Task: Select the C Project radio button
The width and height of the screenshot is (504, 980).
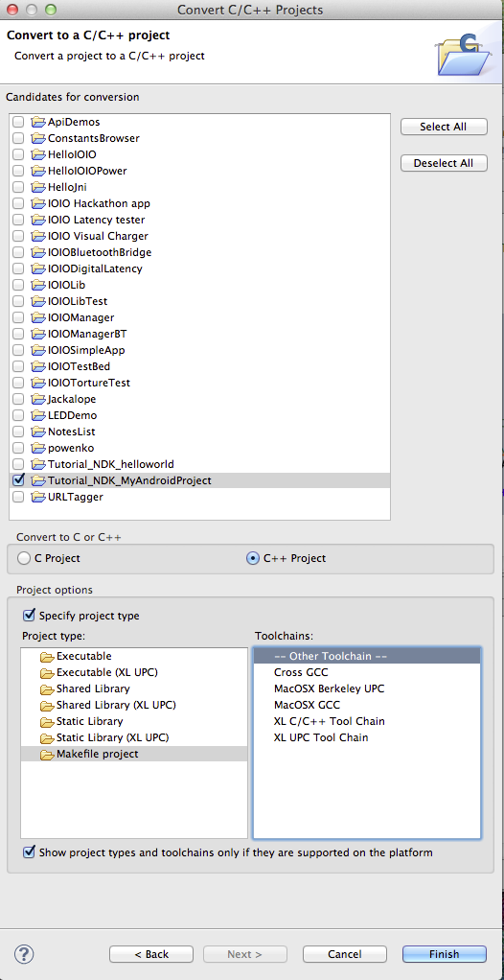Action: pos(24,558)
